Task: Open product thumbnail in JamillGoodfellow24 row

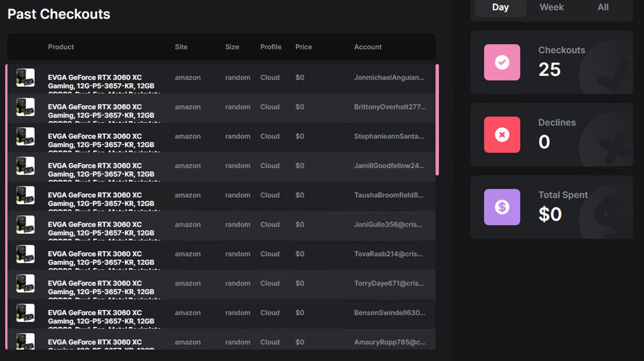Action: pyautogui.click(x=25, y=166)
